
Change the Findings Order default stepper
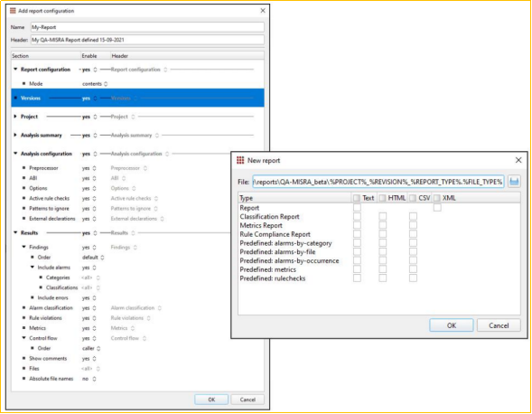[x=102, y=258]
